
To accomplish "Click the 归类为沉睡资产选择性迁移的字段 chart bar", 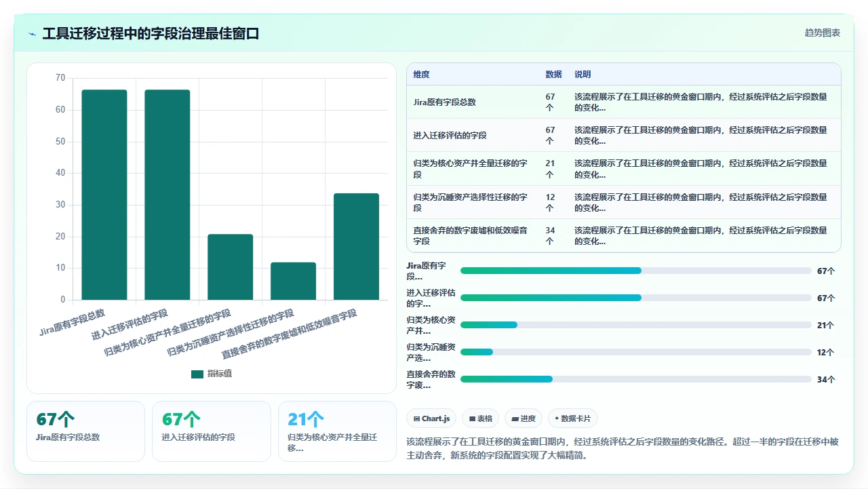I will coord(294,281).
